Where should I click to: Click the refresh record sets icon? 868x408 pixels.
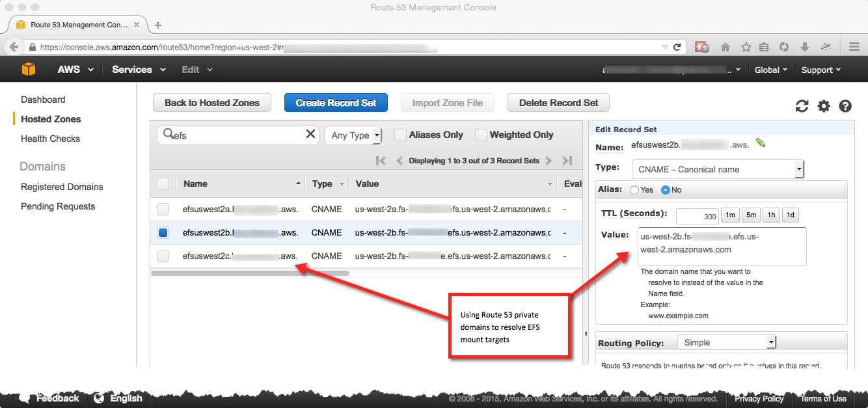pyautogui.click(x=802, y=106)
